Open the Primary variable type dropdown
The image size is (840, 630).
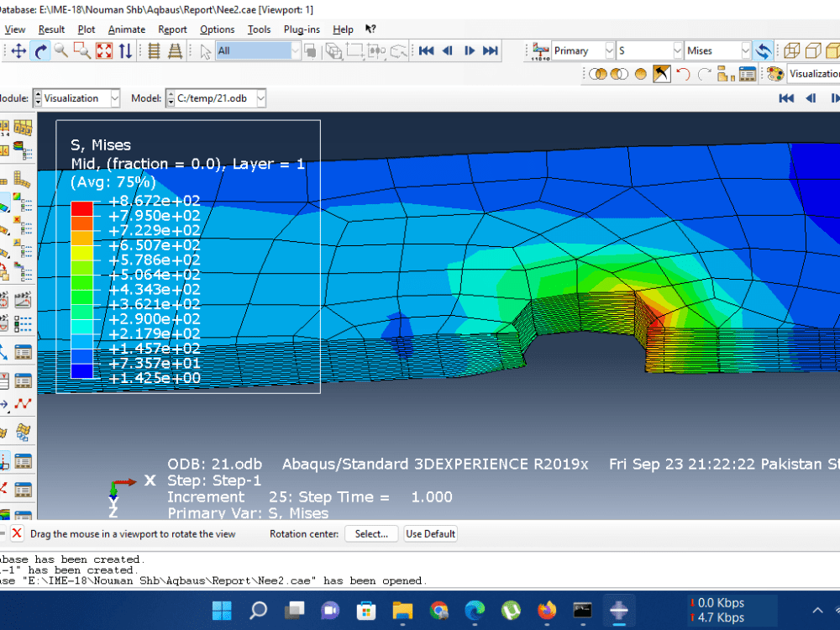(582, 51)
